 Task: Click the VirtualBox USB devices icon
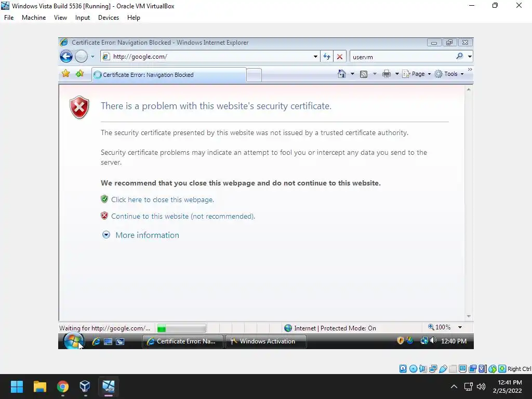click(x=443, y=369)
